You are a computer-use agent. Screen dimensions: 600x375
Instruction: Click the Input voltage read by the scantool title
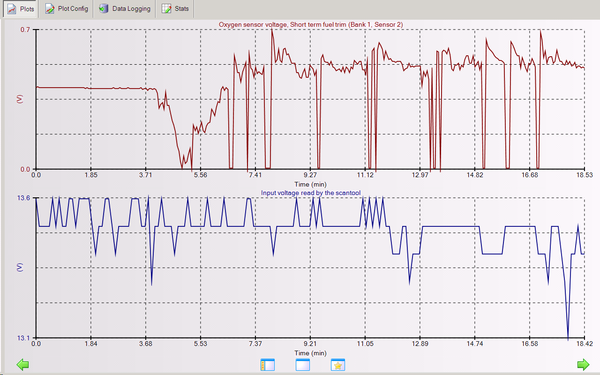pos(311,193)
